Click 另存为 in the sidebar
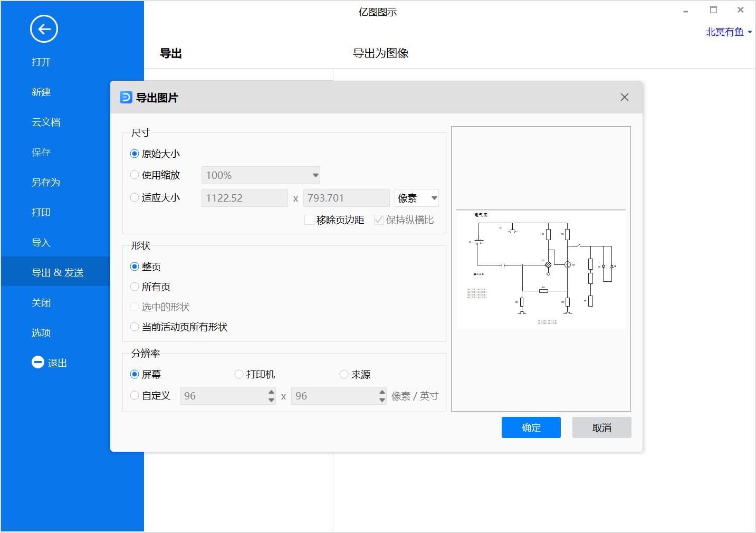 46,183
